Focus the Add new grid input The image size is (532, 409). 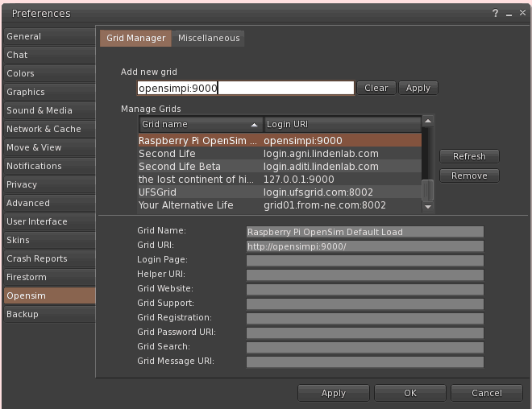(x=246, y=88)
